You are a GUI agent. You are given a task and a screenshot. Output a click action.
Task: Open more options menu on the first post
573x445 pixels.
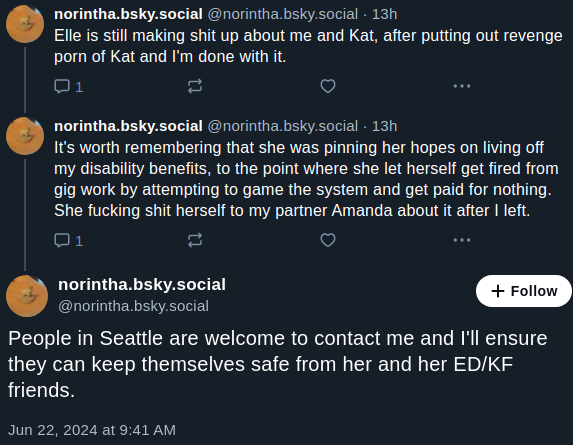pyautogui.click(x=462, y=86)
